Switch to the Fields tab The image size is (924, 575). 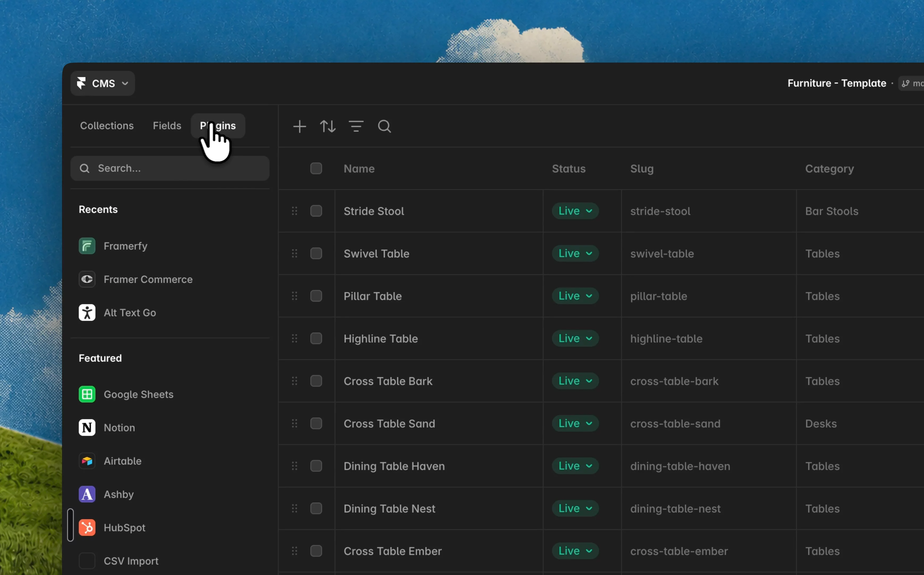pyautogui.click(x=167, y=126)
